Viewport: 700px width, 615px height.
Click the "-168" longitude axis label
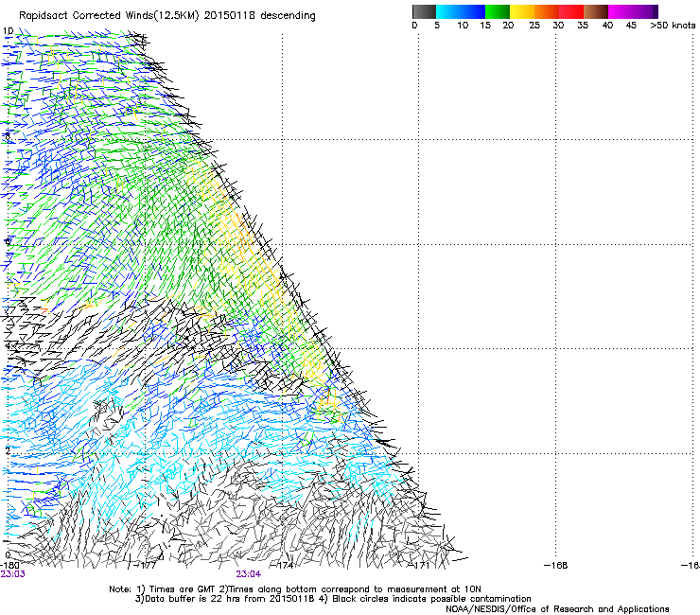556,566
